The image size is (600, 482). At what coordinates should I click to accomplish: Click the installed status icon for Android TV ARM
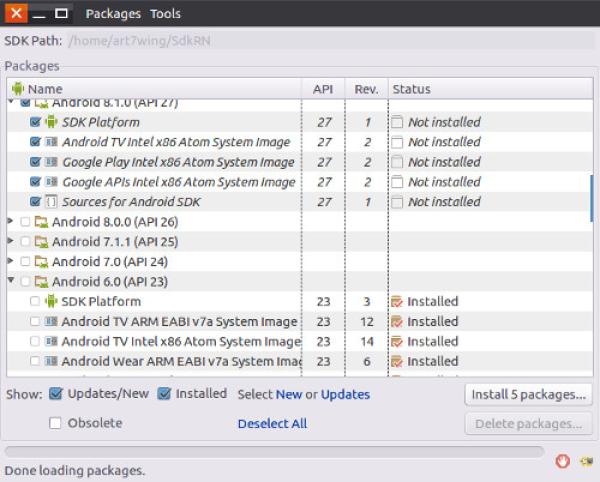point(397,322)
